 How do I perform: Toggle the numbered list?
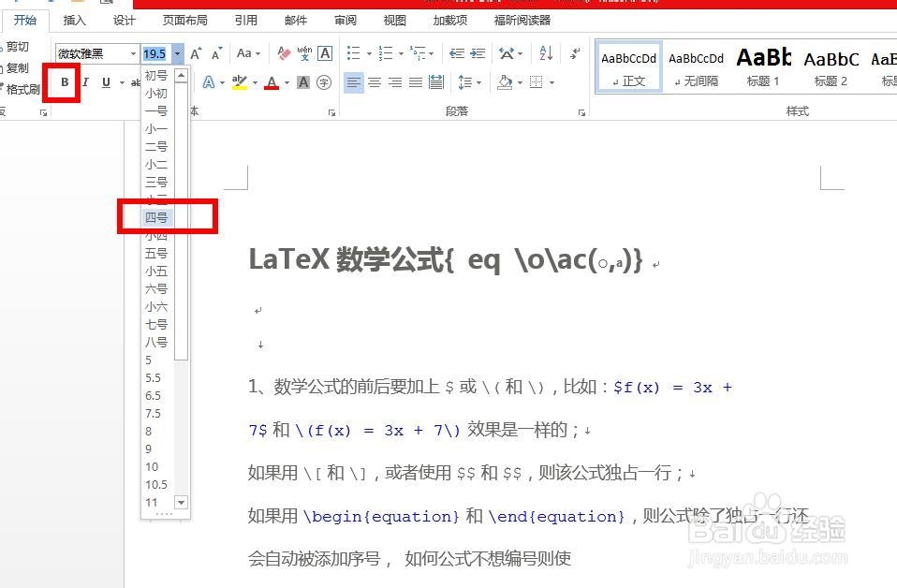tap(386, 52)
